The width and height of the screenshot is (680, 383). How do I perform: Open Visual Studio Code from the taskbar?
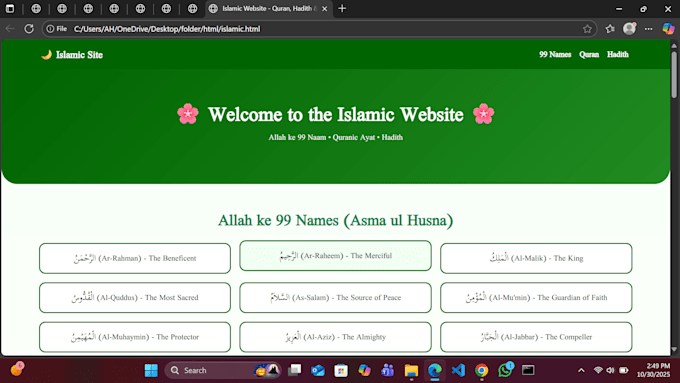click(458, 370)
